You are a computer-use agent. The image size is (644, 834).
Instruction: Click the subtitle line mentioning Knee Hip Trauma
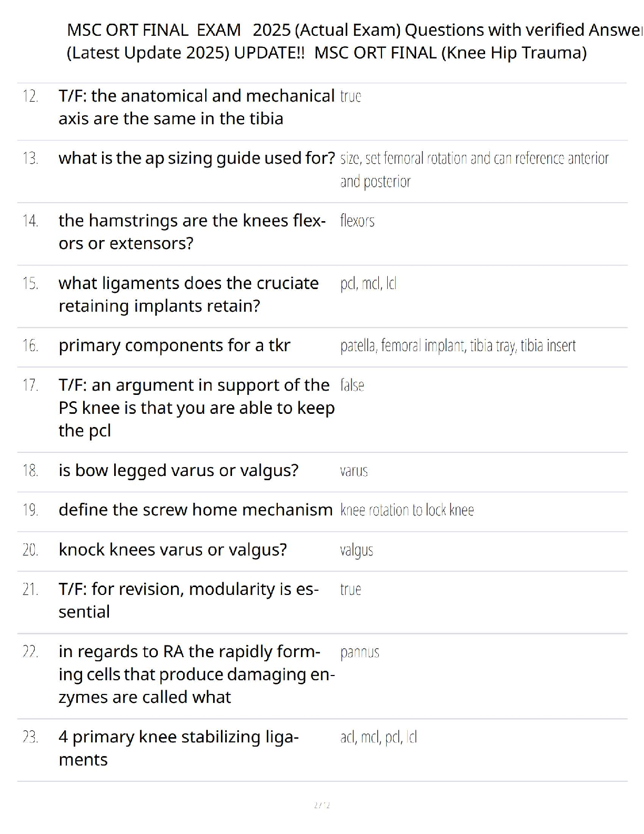click(326, 53)
